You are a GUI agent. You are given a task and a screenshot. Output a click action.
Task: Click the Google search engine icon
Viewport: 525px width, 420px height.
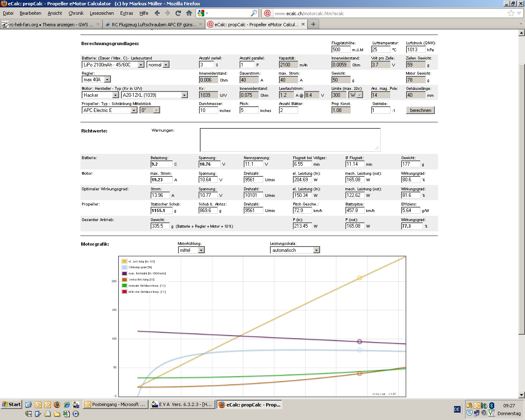(x=201, y=13)
